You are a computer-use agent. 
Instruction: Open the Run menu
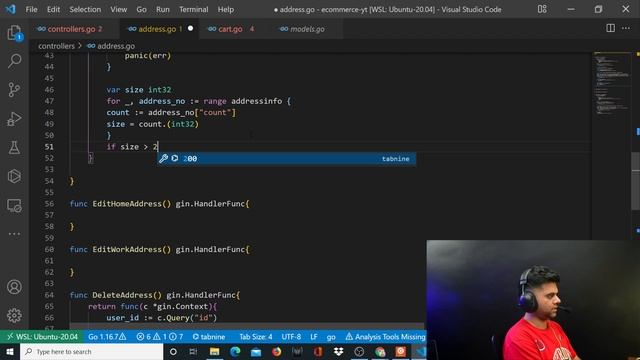pos(162,9)
